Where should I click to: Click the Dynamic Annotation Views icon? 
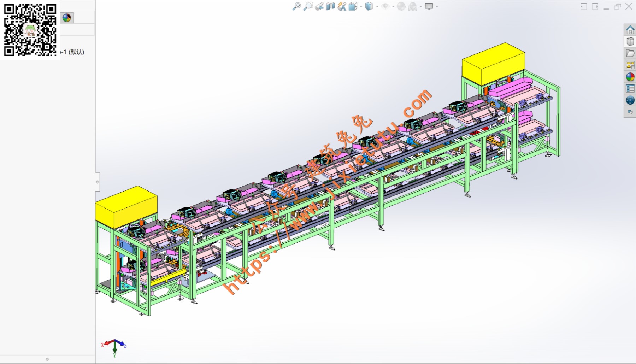pyautogui.click(x=342, y=6)
